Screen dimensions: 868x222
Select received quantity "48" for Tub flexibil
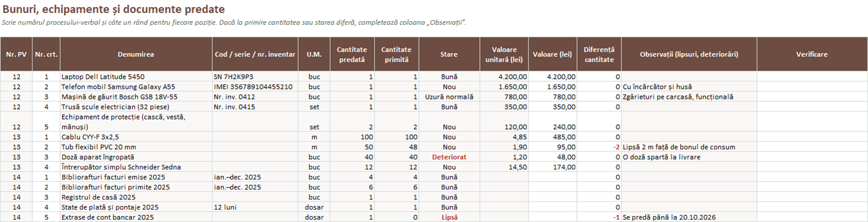coord(397,147)
